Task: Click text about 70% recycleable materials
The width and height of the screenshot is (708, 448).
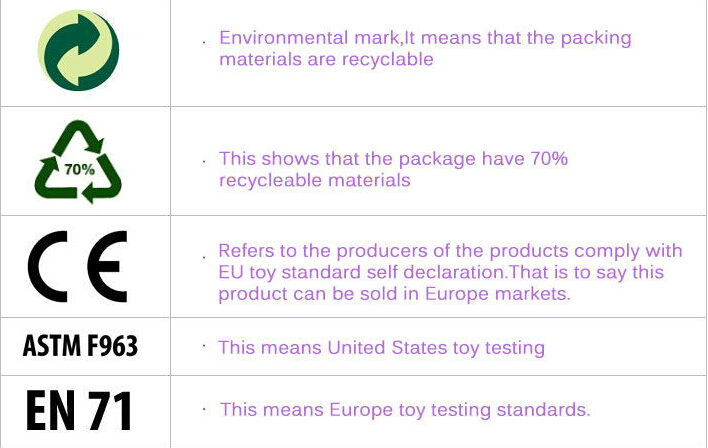Action: point(393,169)
